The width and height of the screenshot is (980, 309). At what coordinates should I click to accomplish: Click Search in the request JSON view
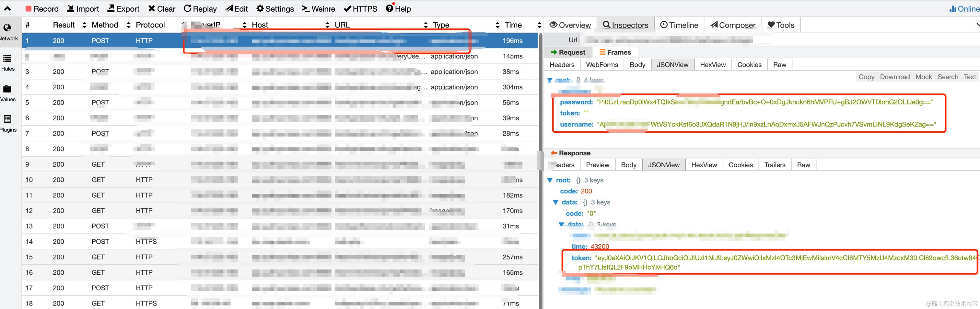948,77
